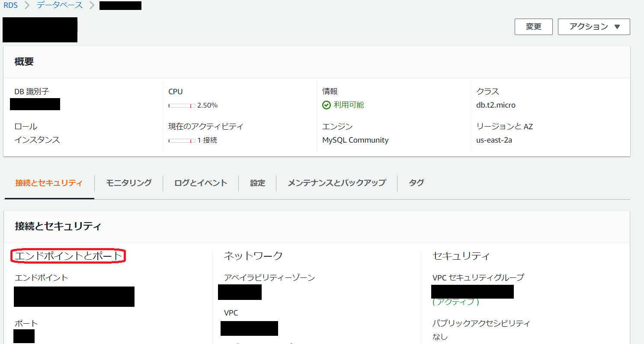Viewport: 644px width, 344px height.
Task: Click the なし accessibility value
Action: [440, 337]
